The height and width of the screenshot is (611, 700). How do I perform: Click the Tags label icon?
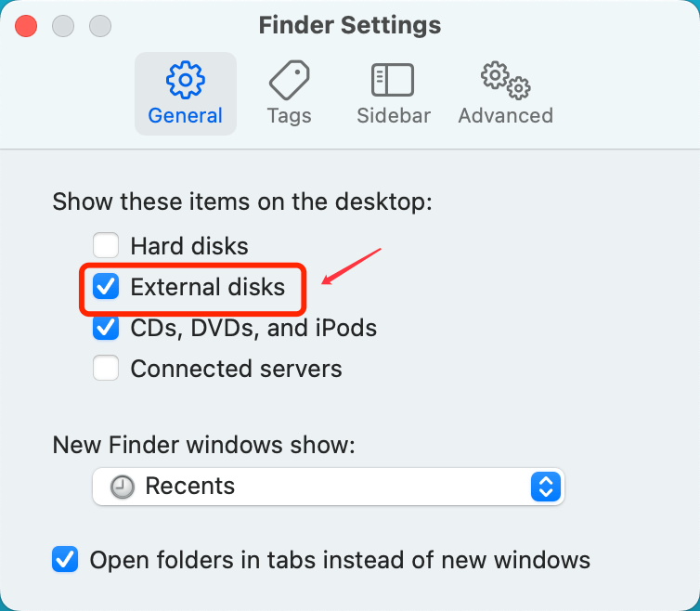tap(290, 80)
